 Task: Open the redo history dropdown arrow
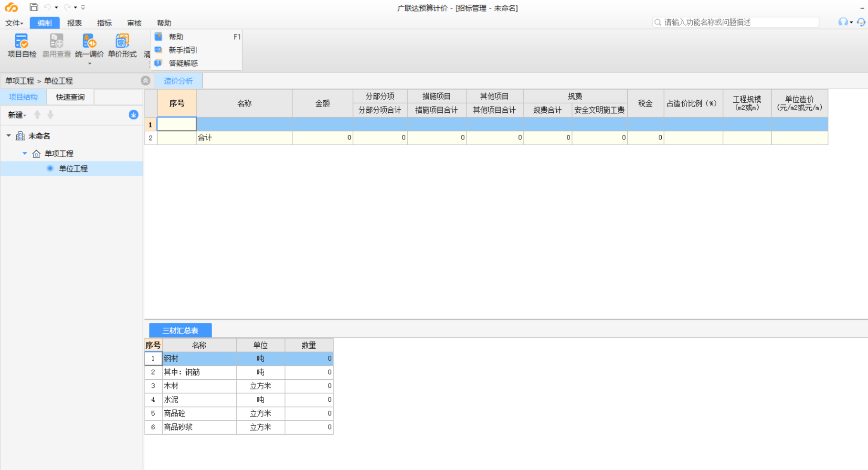click(75, 8)
